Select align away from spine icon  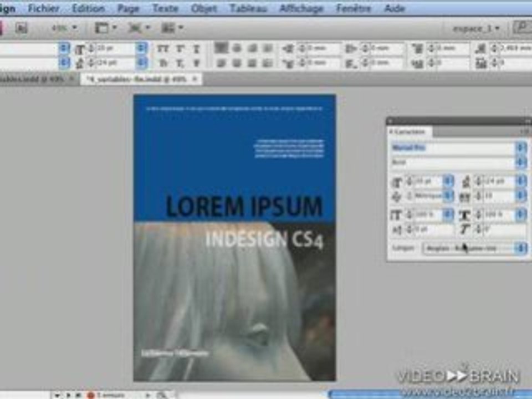[268, 63]
